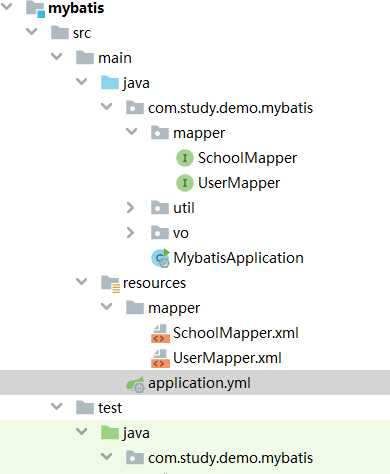390x474 pixels.
Task: Collapse the mybatis root module
Action: point(6,7)
